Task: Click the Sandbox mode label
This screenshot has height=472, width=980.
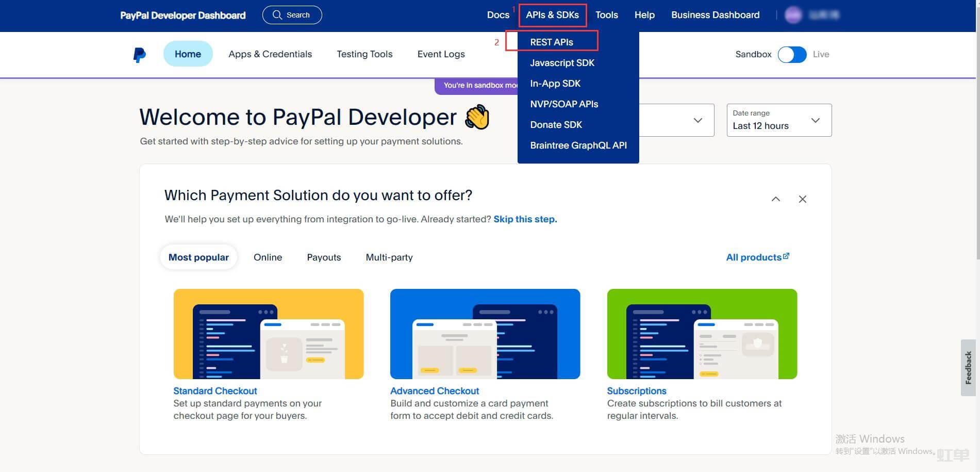Action: pos(753,54)
